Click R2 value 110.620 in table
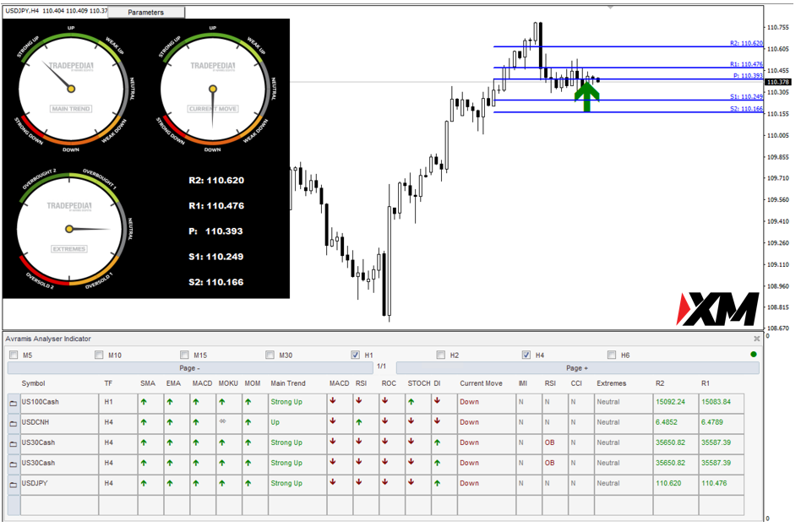801x532 pixels. 668,484
